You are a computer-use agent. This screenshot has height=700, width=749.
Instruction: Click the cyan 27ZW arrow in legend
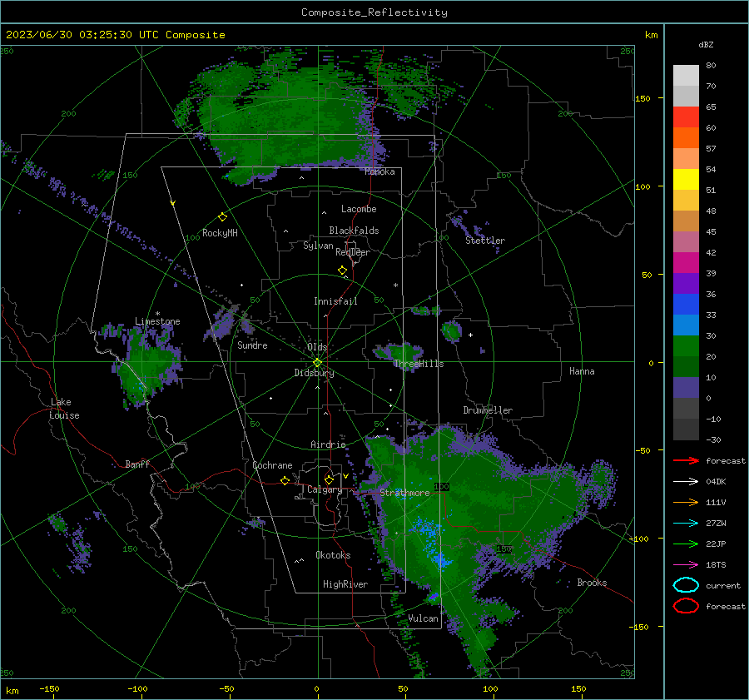click(x=686, y=524)
